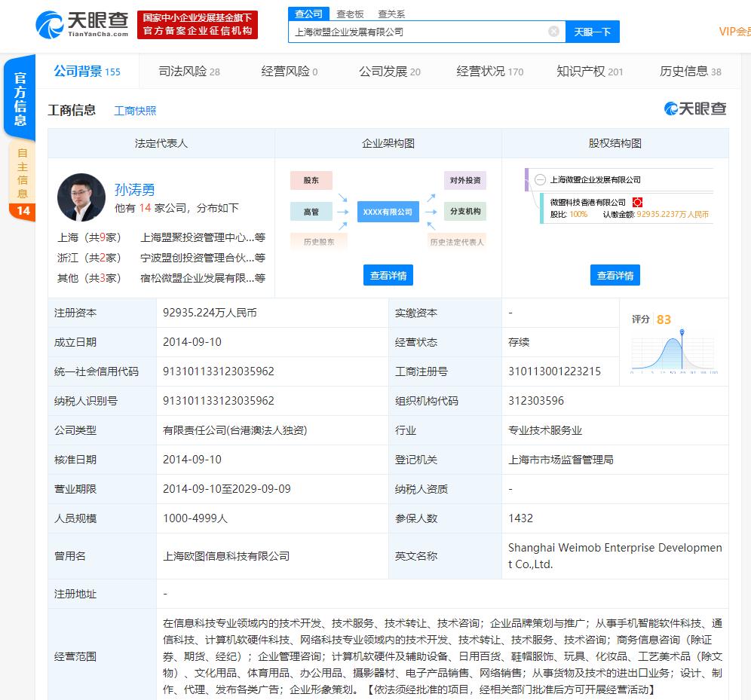Open the 公司背景 155 tab

pos(87,72)
